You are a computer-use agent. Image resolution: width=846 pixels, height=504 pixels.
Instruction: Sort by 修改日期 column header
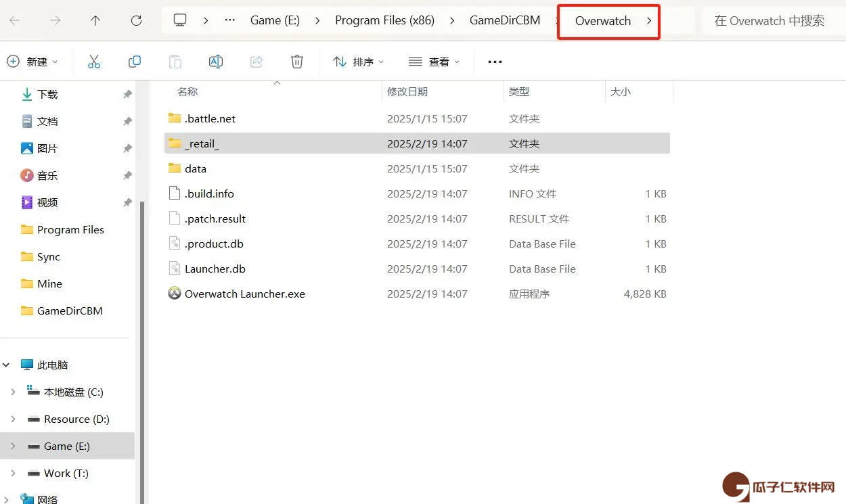click(407, 91)
